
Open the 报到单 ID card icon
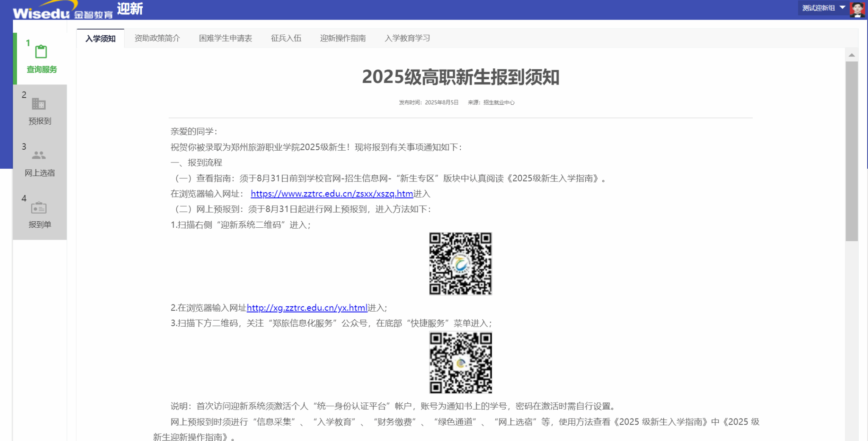39,208
